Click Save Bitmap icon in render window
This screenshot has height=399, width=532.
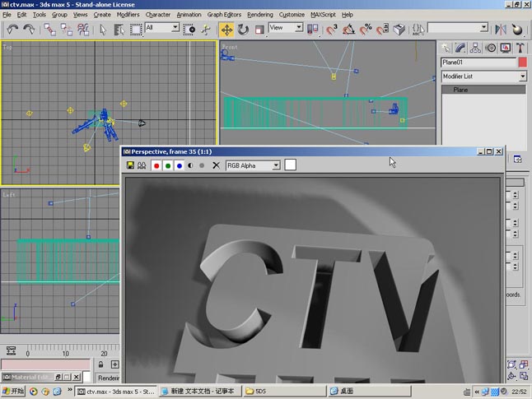pos(130,165)
